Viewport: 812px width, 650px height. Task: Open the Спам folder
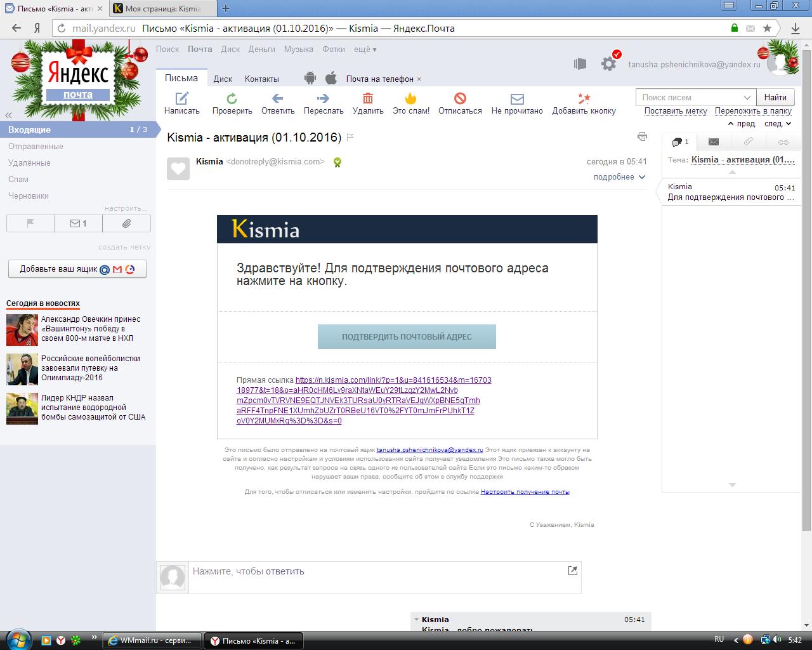click(x=18, y=179)
